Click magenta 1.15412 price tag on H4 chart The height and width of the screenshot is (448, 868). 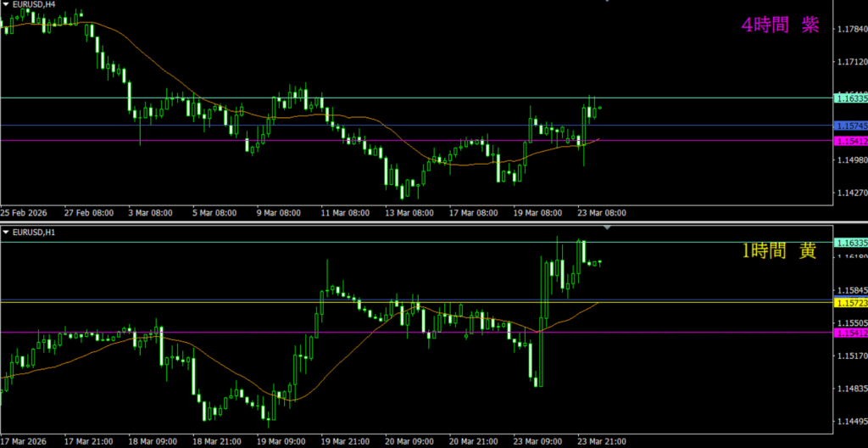point(850,141)
